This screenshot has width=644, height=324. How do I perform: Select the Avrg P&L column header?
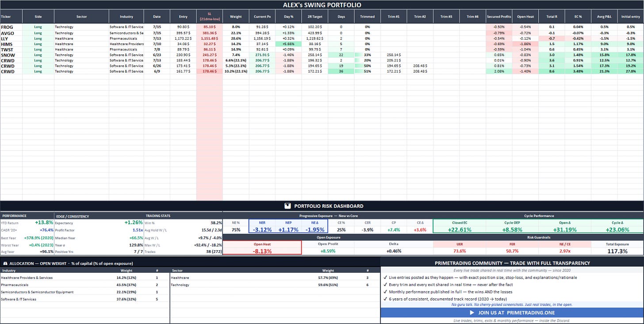point(604,16)
